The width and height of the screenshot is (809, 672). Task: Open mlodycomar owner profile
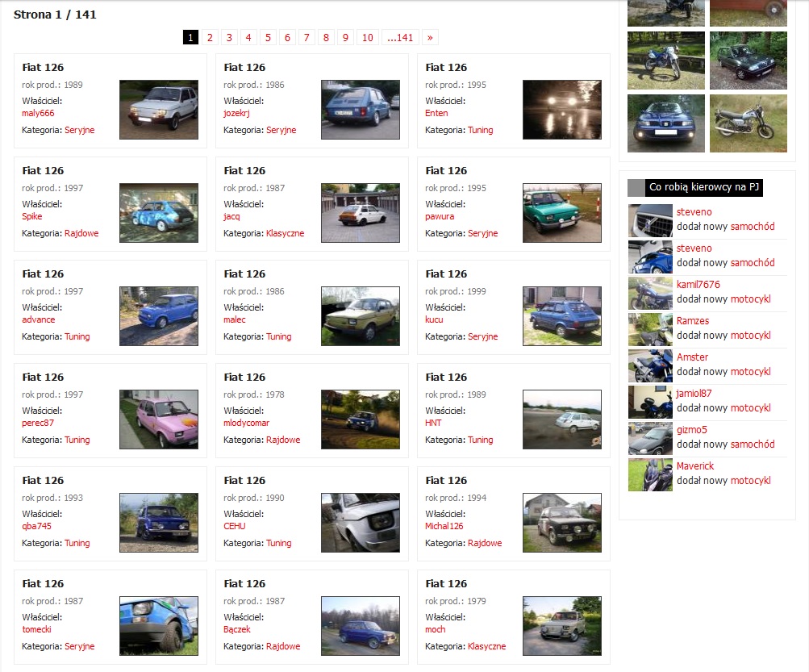coord(246,423)
